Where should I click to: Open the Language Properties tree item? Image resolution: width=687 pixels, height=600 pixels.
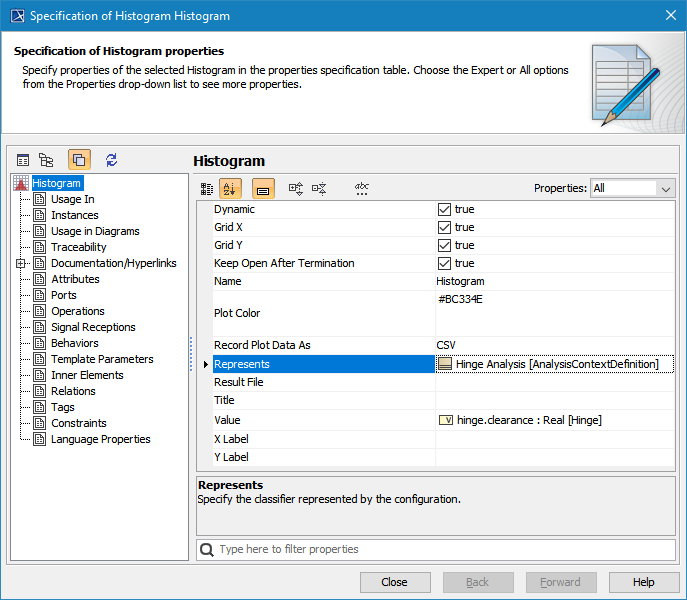click(100, 439)
